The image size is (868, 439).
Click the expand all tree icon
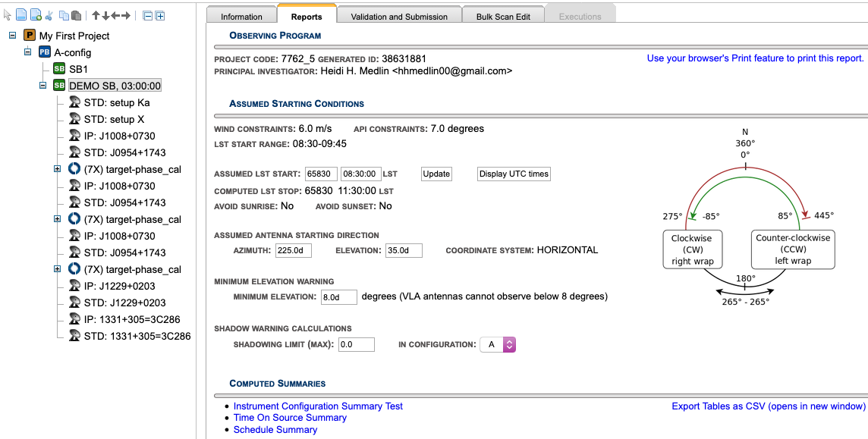coord(160,15)
